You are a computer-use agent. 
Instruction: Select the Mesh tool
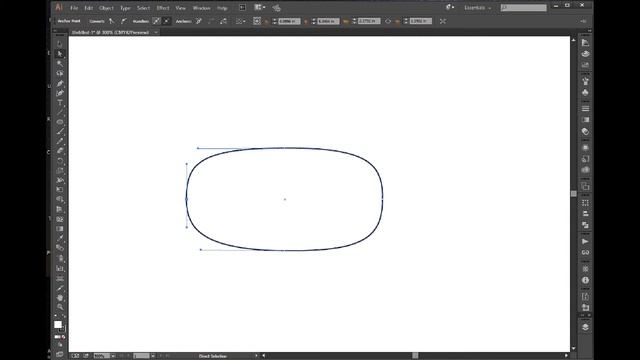click(60, 219)
